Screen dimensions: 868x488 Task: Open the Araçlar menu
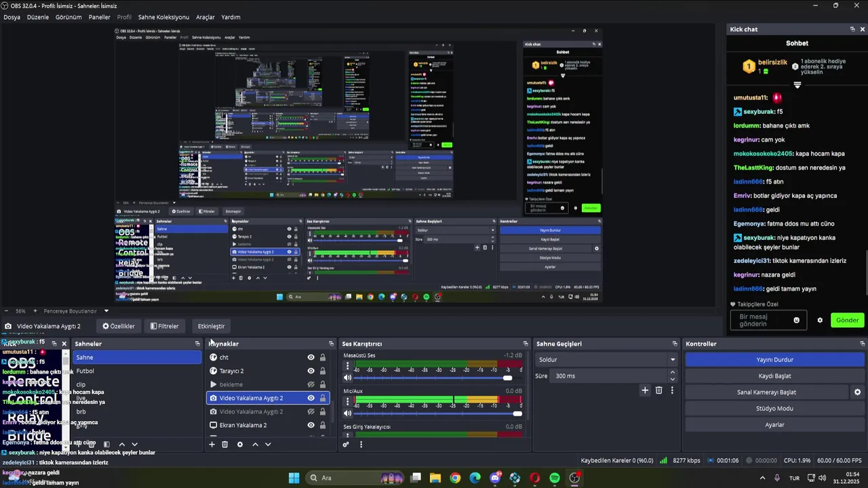(205, 17)
